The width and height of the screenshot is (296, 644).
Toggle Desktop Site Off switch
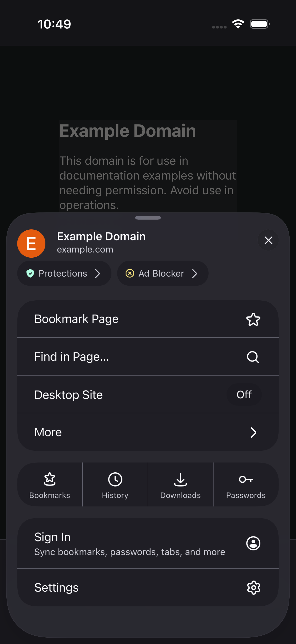pos(244,394)
